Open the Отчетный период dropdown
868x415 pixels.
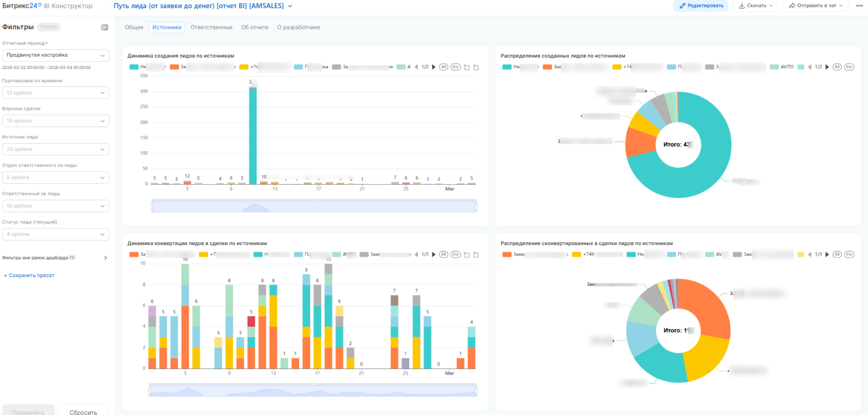[x=56, y=55]
